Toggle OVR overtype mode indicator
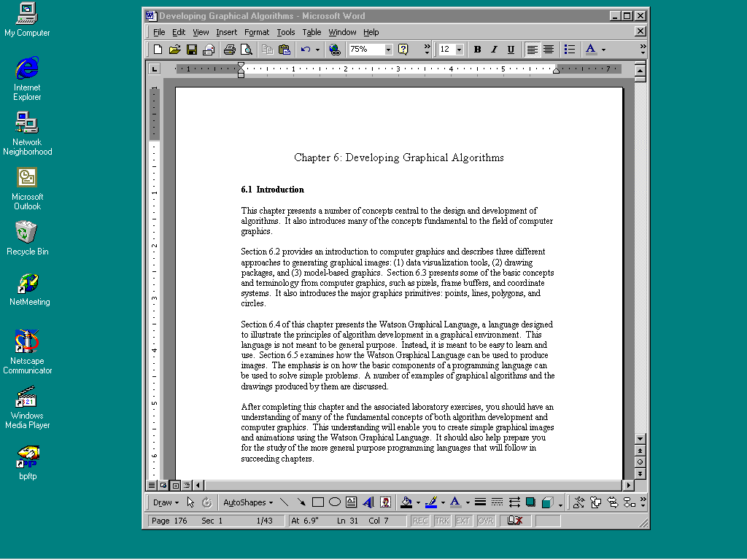Screen dimensions: 747x560 point(485,521)
